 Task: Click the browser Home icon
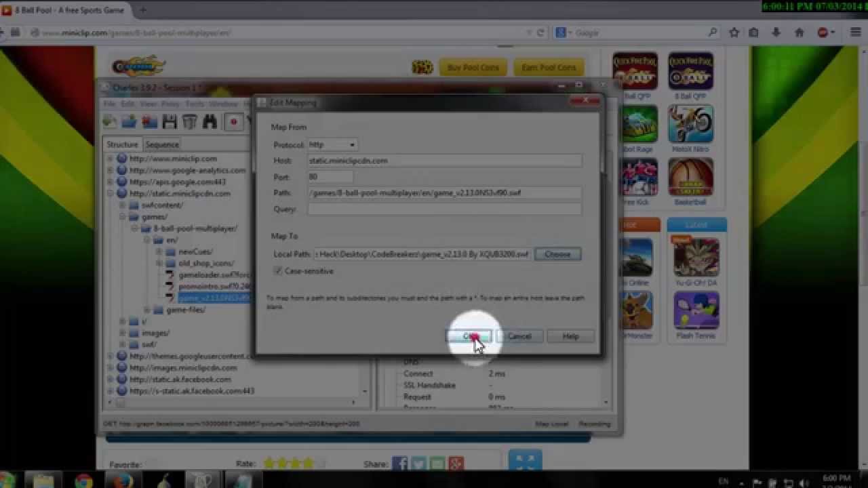800,33
